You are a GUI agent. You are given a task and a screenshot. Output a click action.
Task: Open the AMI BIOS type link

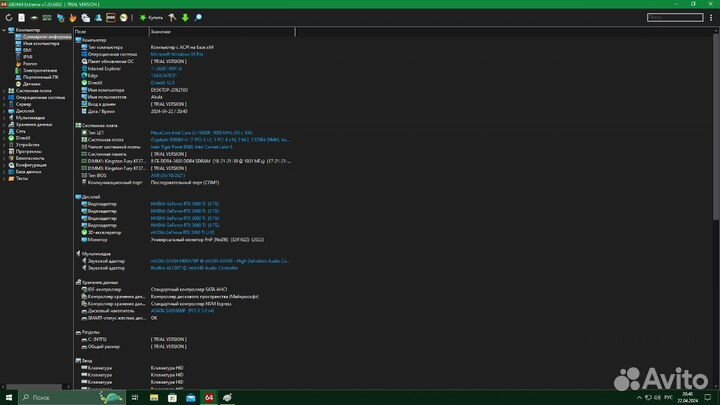tap(168, 175)
